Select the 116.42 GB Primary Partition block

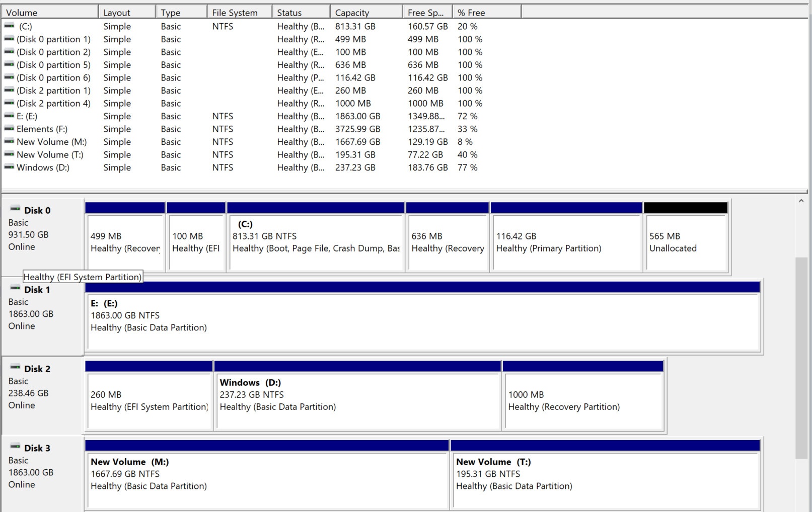[566, 237]
